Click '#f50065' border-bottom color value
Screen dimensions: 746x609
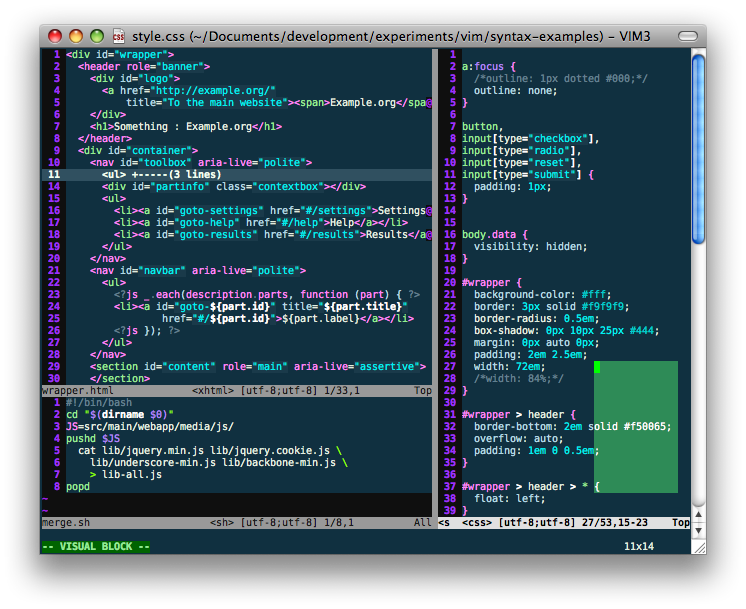pyautogui.click(x=644, y=427)
